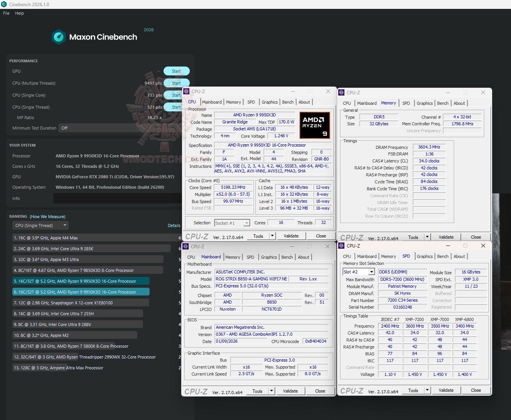Click Close button in Memory window
This screenshot has width=511, height=420.
click(476, 237)
